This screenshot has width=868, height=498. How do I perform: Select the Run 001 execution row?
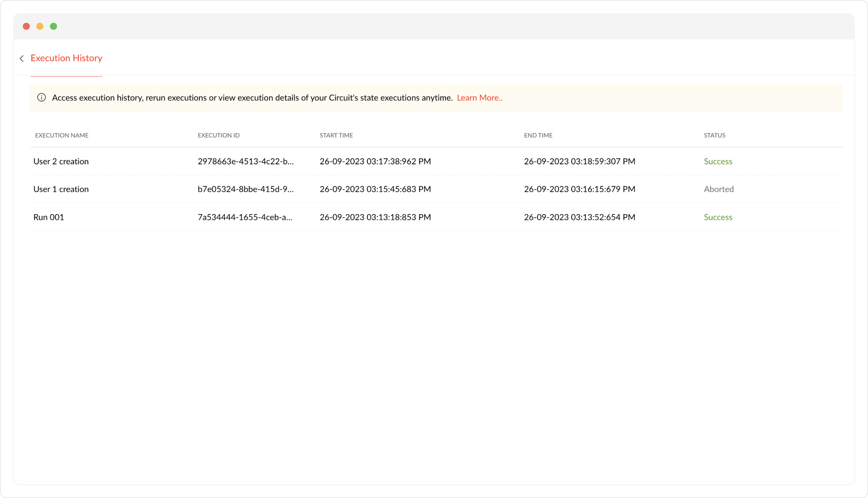pyautogui.click(x=49, y=217)
